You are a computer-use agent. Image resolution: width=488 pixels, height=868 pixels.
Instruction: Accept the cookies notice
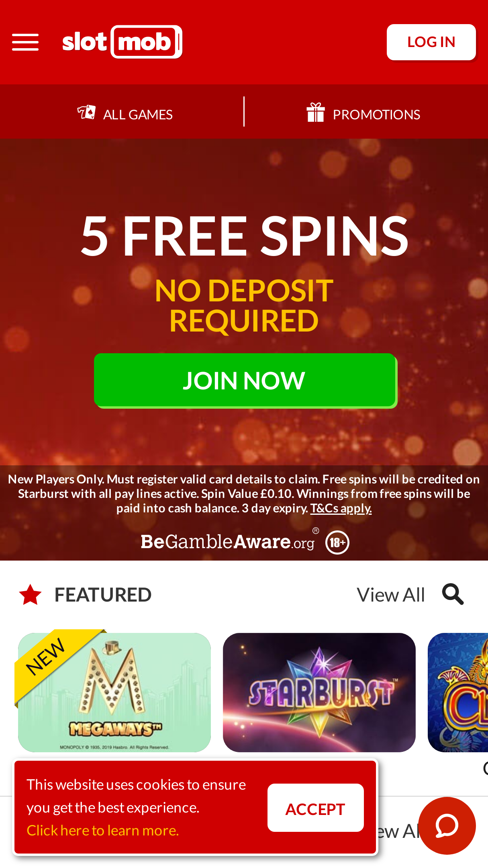(x=316, y=808)
